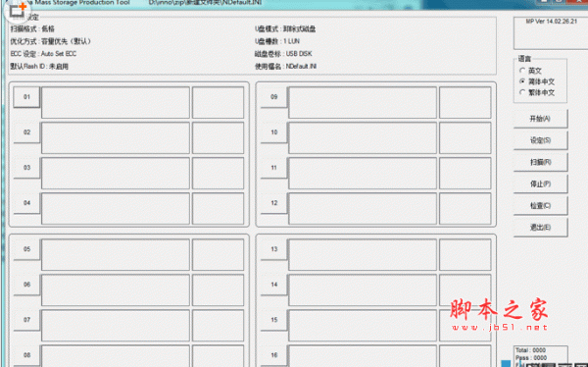Click the '优化方式 : 容量优先（默认）' text
Image resolution: width=588 pixels, height=367 pixels.
click(x=51, y=41)
